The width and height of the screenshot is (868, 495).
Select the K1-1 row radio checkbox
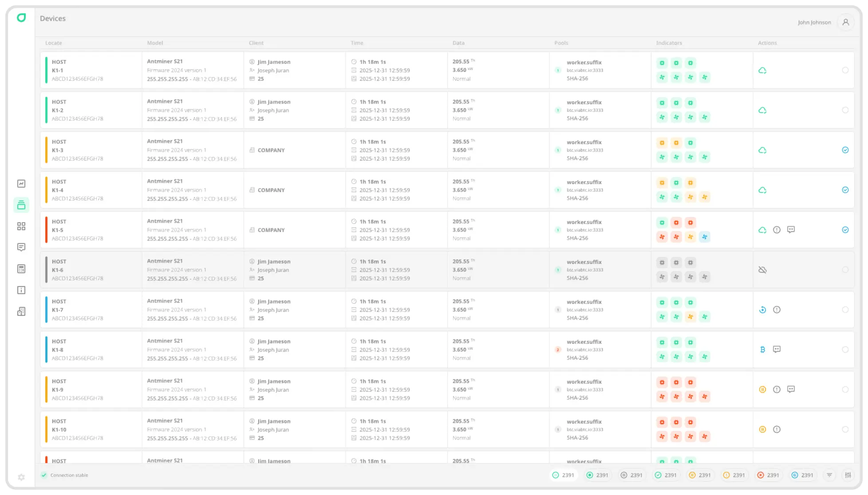coord(845,70)
